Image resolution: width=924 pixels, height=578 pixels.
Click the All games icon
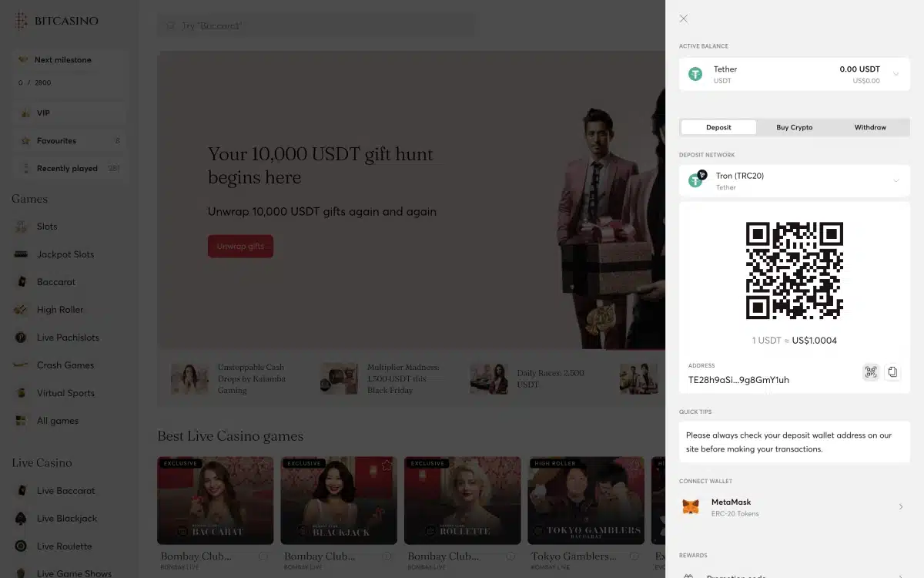pyautogui.click(x=22, y=421)
